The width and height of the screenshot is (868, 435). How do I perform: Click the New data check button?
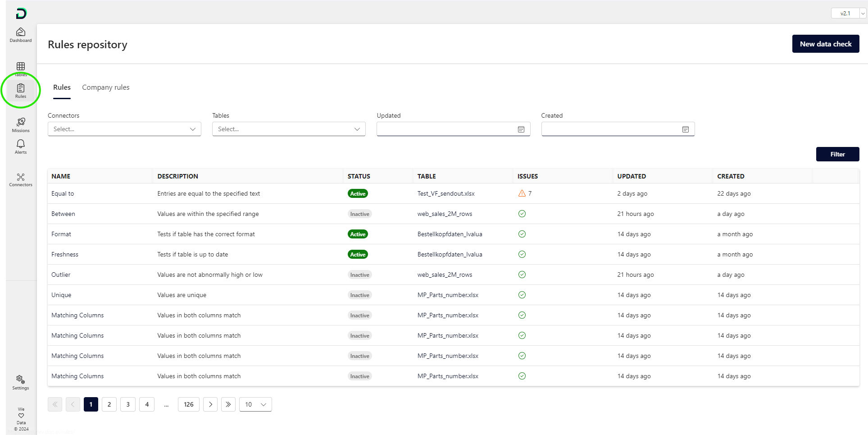tap(825, 44)
